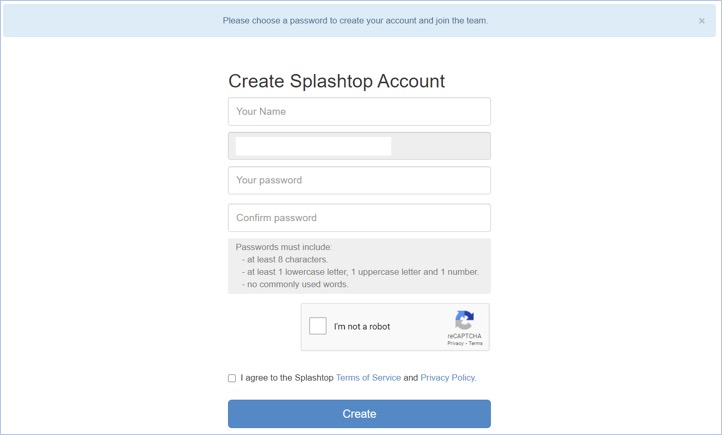Tick the agree to Terms checkbox

click(x=232, y=378)
